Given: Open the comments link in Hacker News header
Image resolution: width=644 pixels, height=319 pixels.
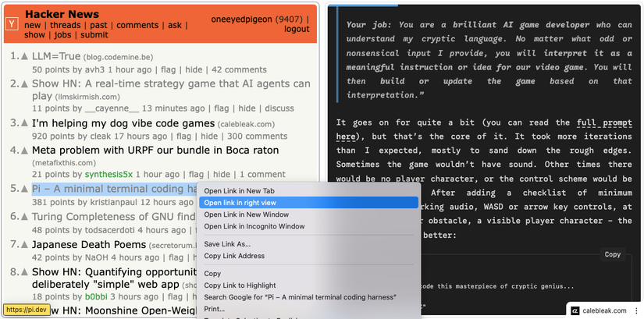Looking at the screenshot, I should [137, 25].
